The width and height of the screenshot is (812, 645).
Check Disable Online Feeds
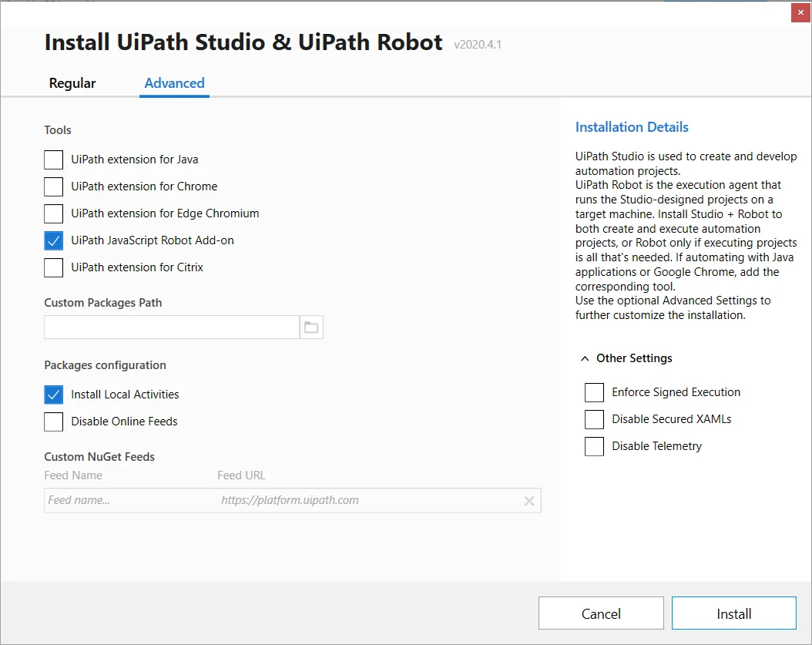tap(53, 422)
